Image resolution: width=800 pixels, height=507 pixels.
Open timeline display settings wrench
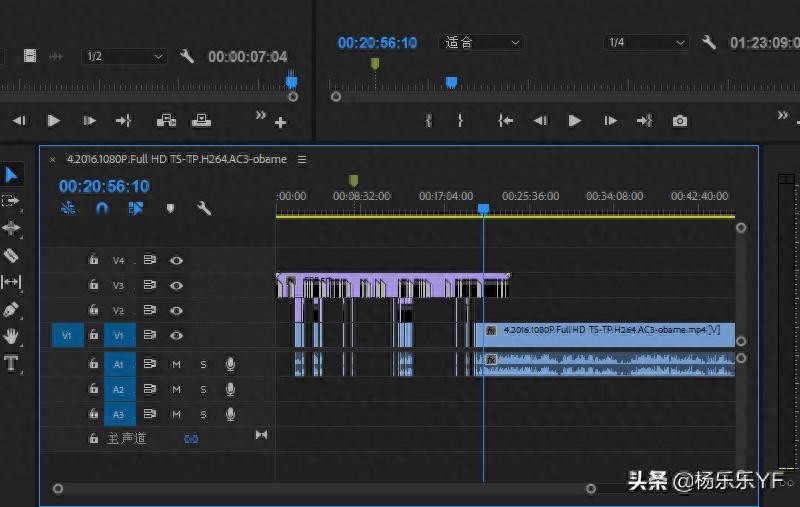204,209
